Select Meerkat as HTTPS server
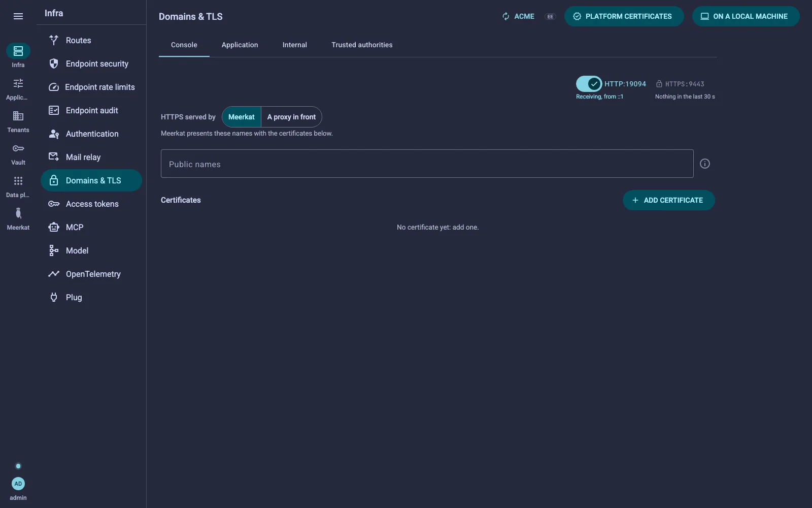 242,117
